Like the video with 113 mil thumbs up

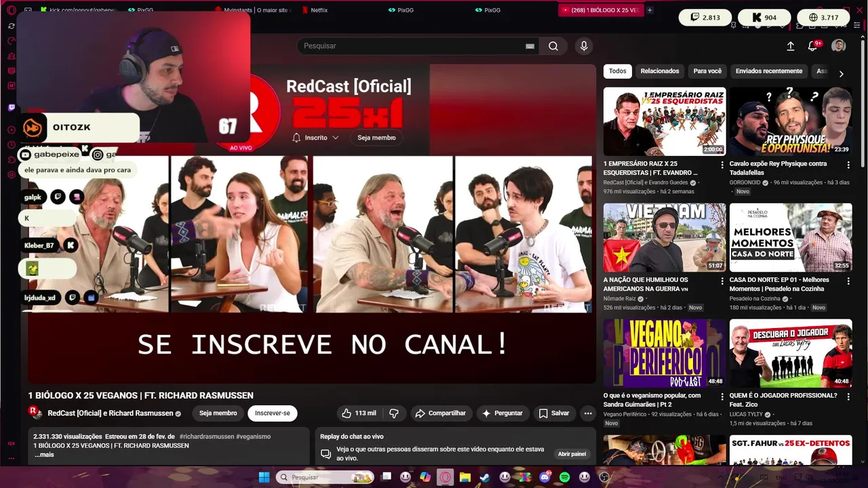tap(359, 413)
